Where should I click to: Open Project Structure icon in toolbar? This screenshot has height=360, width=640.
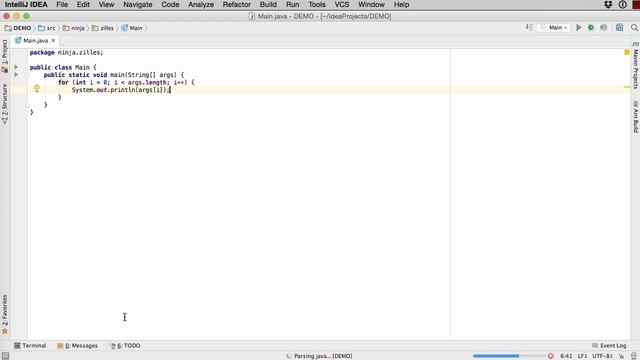click(x=619, y=27)
